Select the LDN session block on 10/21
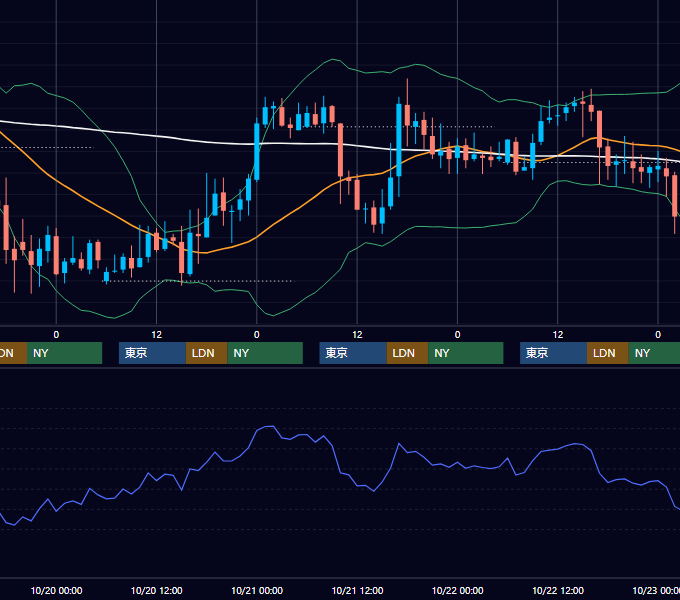The height and width of the screenshot is (600, 680). [x=408, y=353]
